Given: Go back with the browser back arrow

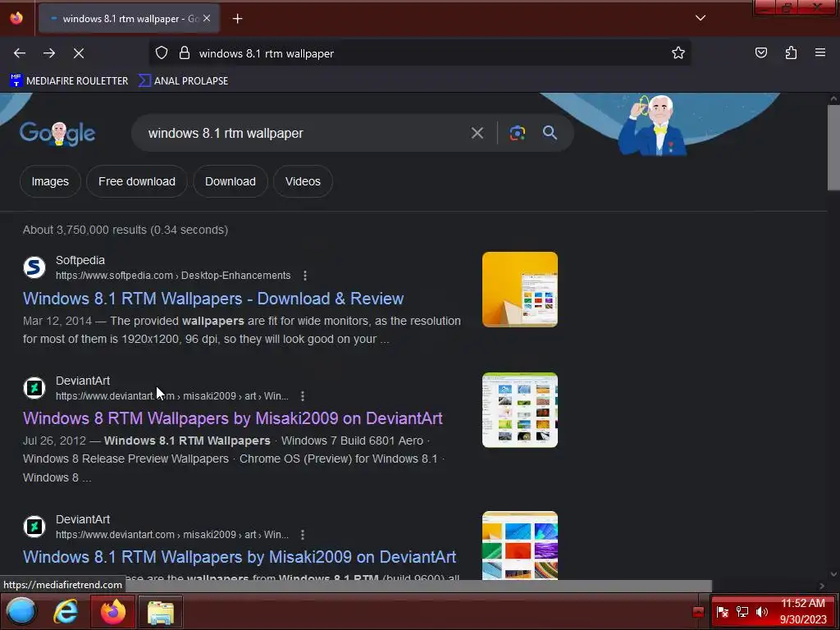Looking at the screenshot, I should [20, 53].
